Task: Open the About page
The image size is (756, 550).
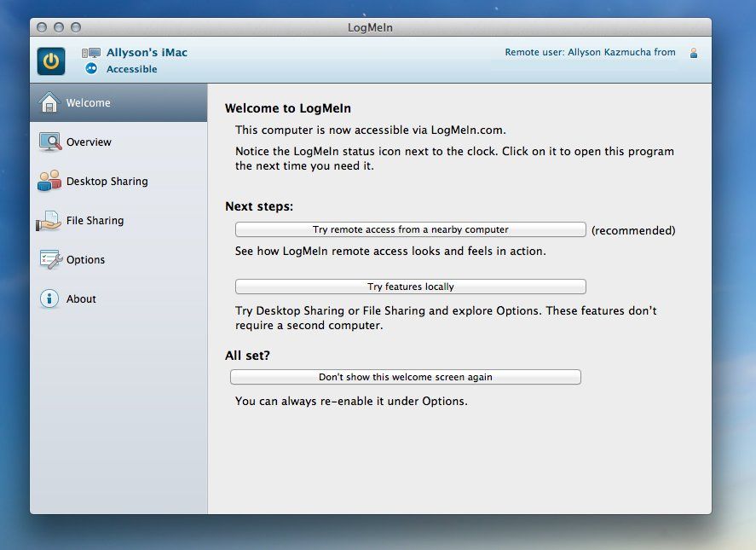Action: tap(82, 298)
